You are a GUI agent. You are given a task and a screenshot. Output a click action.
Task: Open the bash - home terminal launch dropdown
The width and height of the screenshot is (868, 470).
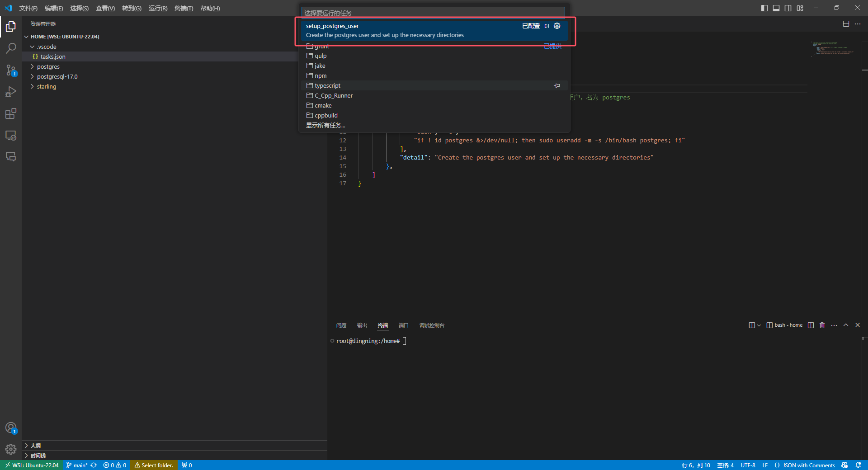pos(758,325)
